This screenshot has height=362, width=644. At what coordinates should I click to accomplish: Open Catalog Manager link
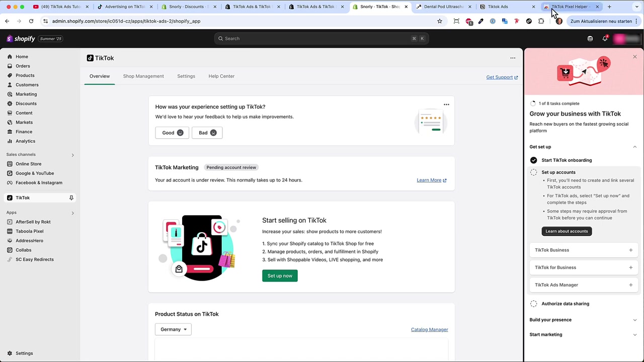click(429, 330)
